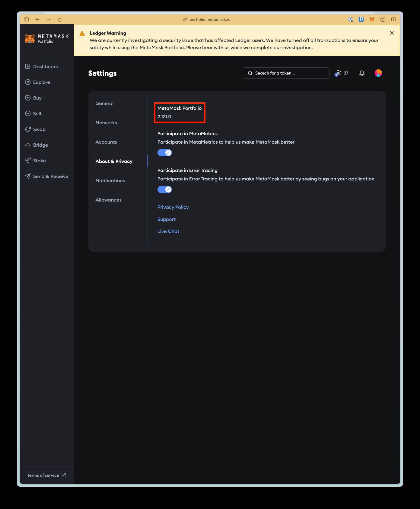Image resolution: width=420 pixels, height=509 pixels.
Task: Select General settings tab
Action: (x=104, y=103)
